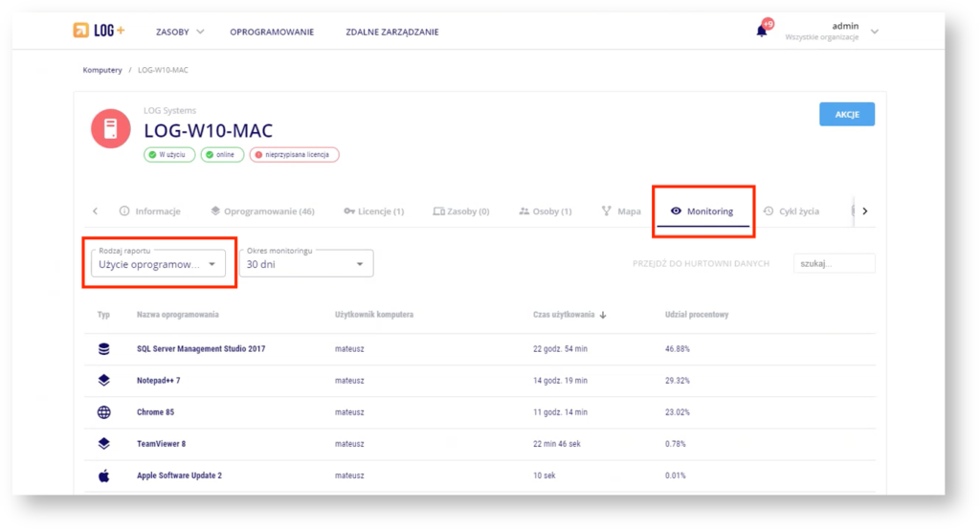
Task: Click the red computer device icon
Action: (x=111, y=129)
